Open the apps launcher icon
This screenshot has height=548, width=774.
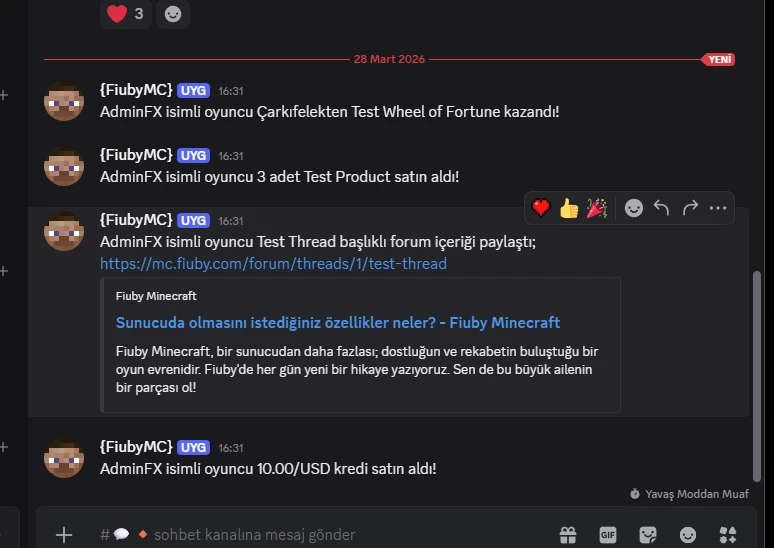pyautogui.click(x=728, y=535)
